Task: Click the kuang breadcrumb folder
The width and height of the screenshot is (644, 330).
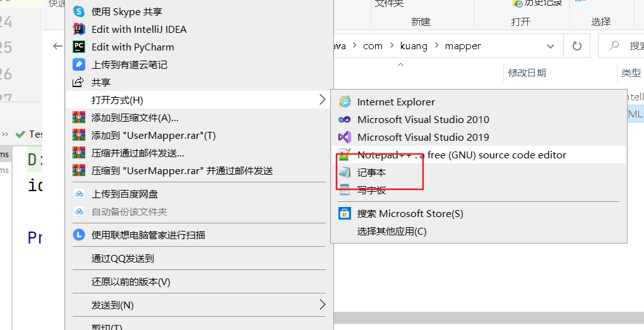Action: 414,47
